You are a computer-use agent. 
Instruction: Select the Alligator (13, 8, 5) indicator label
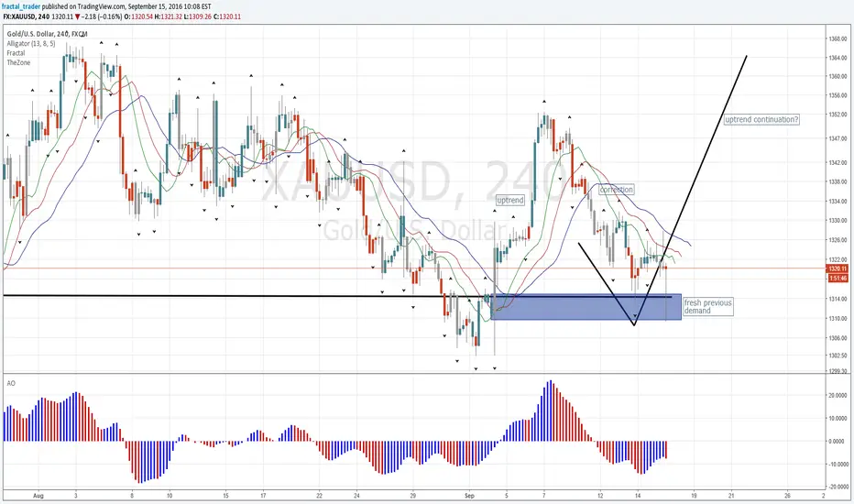(x=31, y=44)
